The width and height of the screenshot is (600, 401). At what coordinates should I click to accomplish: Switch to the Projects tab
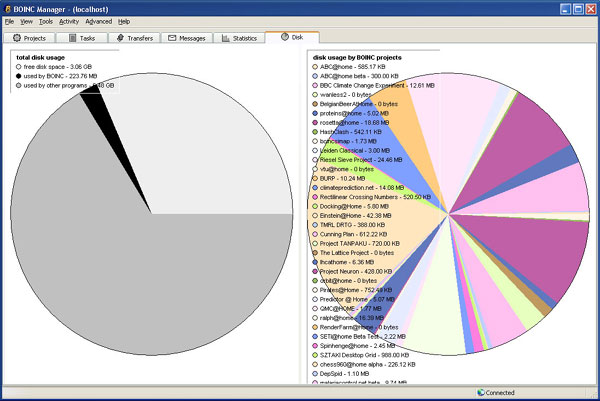[x=29, y=38]
